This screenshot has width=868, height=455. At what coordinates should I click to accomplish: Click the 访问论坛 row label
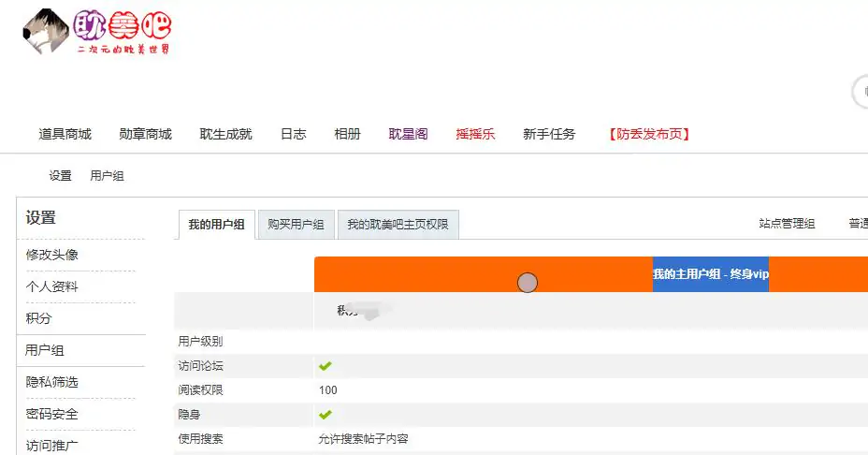pos(200,366)
